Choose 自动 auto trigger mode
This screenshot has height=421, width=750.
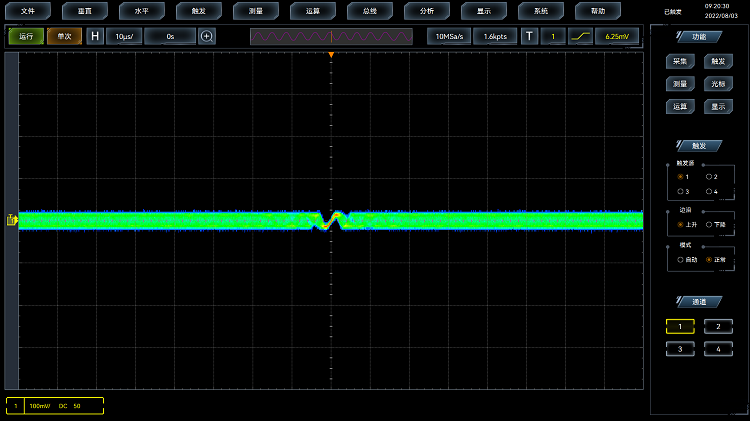pyautogui.click(x=681, y=259)
